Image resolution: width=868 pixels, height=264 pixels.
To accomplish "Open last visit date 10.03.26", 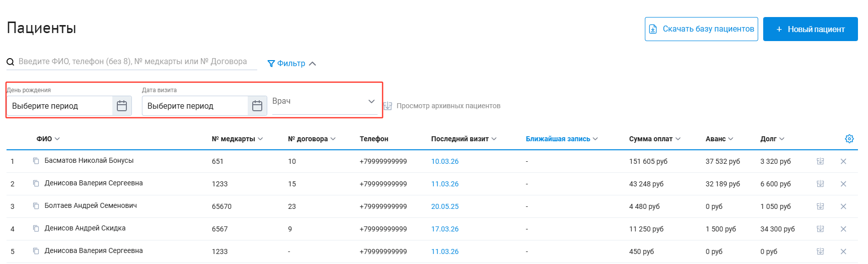I will click(x=445, y=161).
